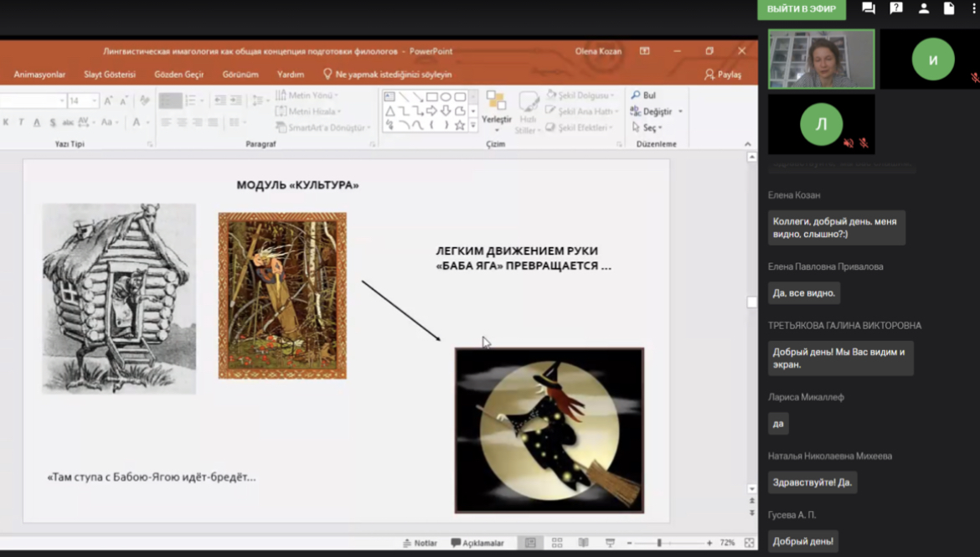980x557 pixels.
Task: Expand shapes gallery more arrow
Action: pyautogui.click(x=473, y=126)
